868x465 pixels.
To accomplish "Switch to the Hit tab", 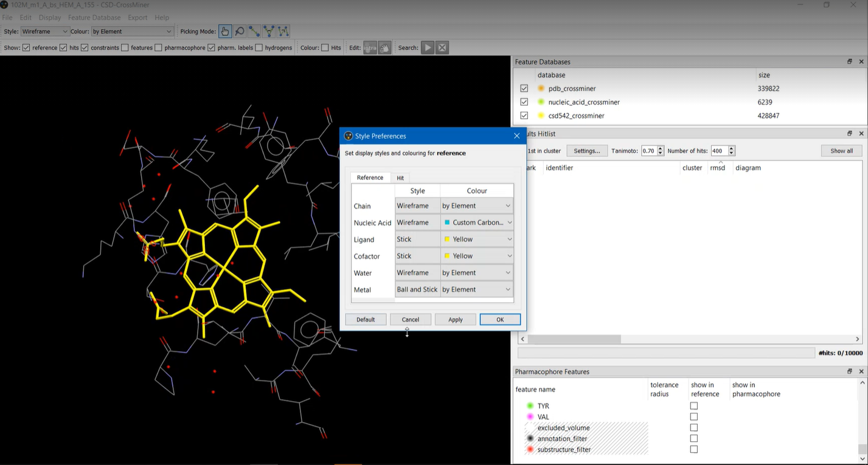I will tap(400, 178).
